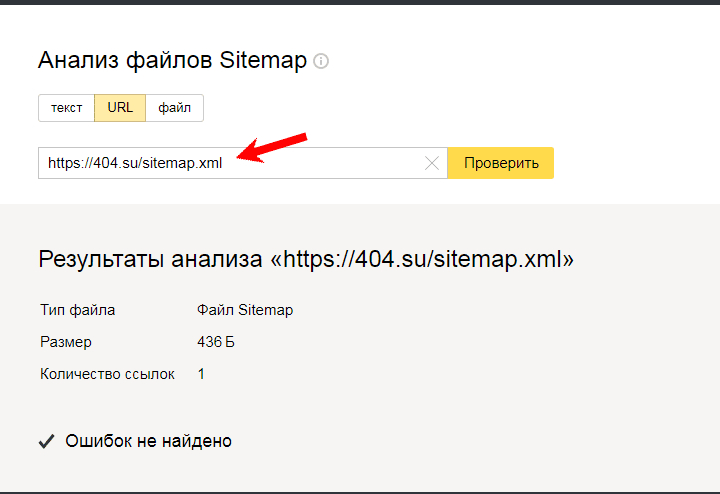720x494 pixels.
Task: Focus the sitemap URL input field
Action: (x=242, y=163)
